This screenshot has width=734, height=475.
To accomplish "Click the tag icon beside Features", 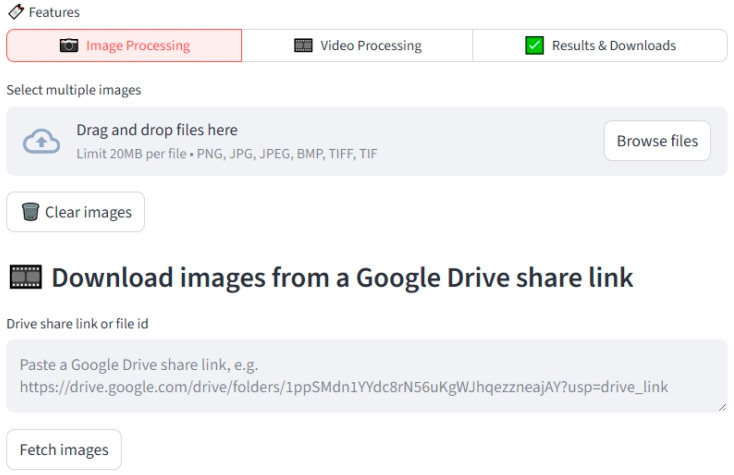I will point(16,12).
